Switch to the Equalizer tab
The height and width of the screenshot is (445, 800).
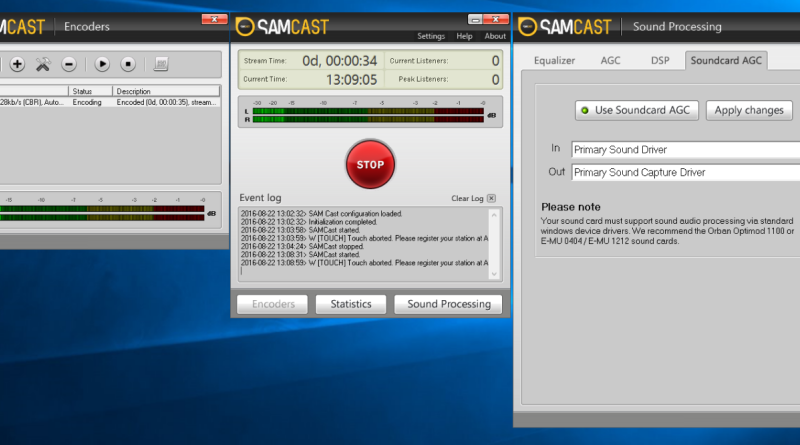554,60
